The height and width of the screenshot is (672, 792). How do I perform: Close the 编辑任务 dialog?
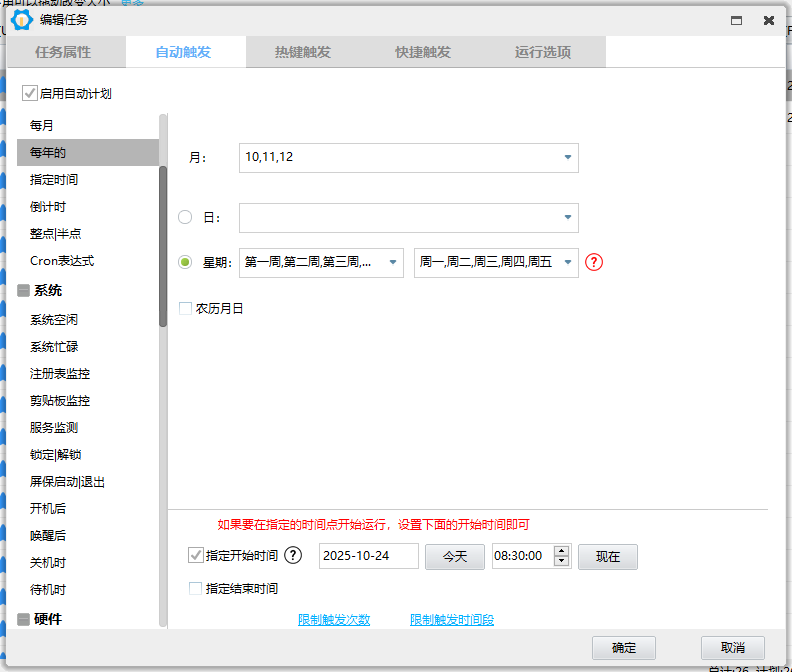[768, 20]
